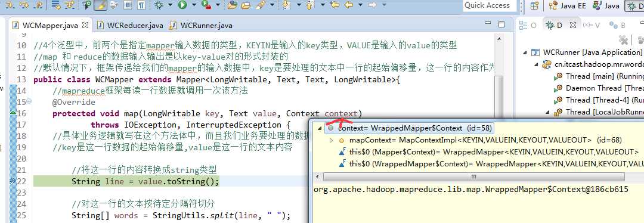Click the Search flashlight icon
The image size is (644, 223).
click(261, 5)
